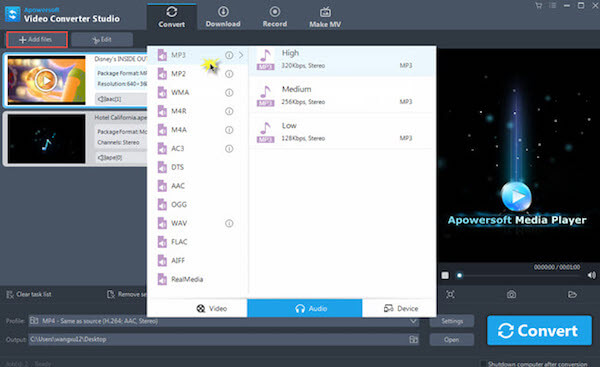This screenshot has height=367, width=600.
Task: Open the Settings button
Action: click(452, 321)
